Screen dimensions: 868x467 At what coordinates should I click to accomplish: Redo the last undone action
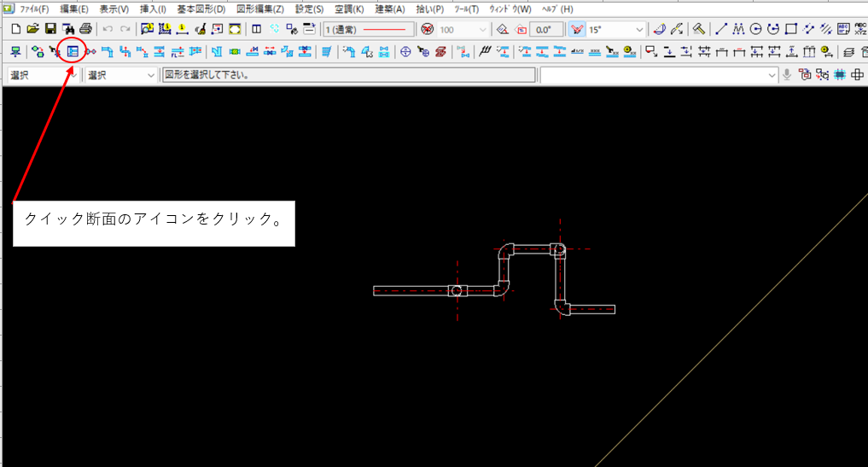click(x=125, y=29)
